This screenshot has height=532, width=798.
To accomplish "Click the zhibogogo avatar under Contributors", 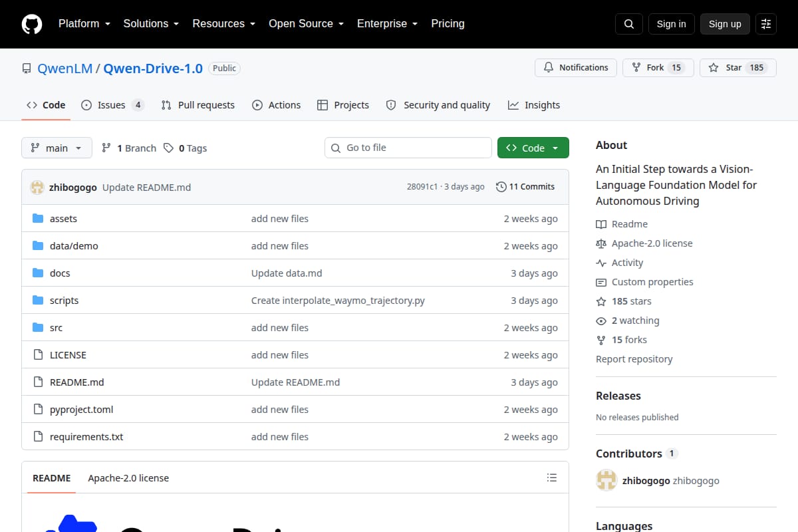I will (606, 480).
